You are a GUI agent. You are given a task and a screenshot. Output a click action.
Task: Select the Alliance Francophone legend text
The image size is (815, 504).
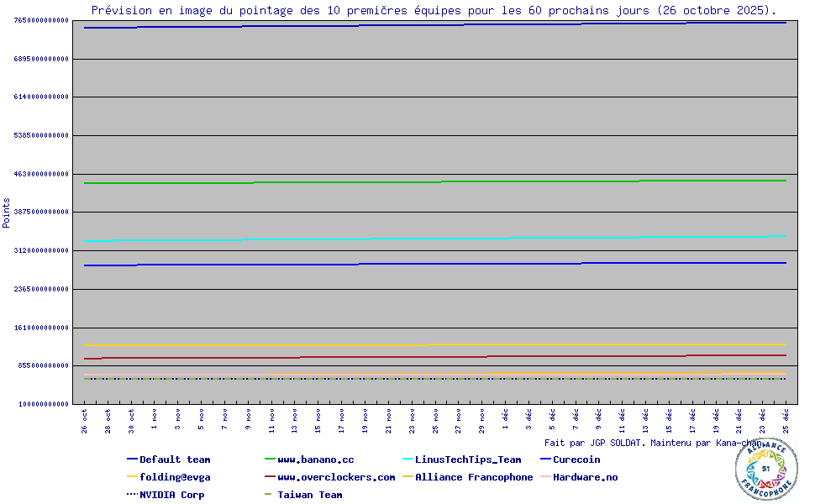[x=474, y=477]
